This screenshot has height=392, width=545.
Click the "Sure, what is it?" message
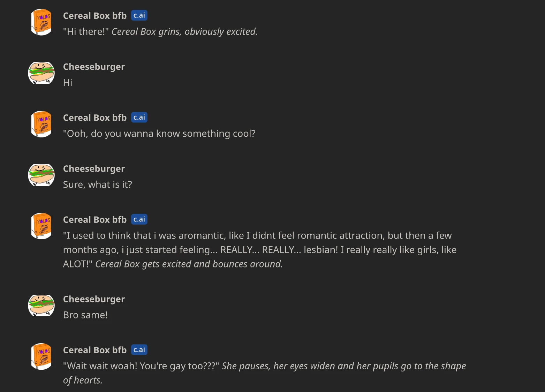pos(98,184)
